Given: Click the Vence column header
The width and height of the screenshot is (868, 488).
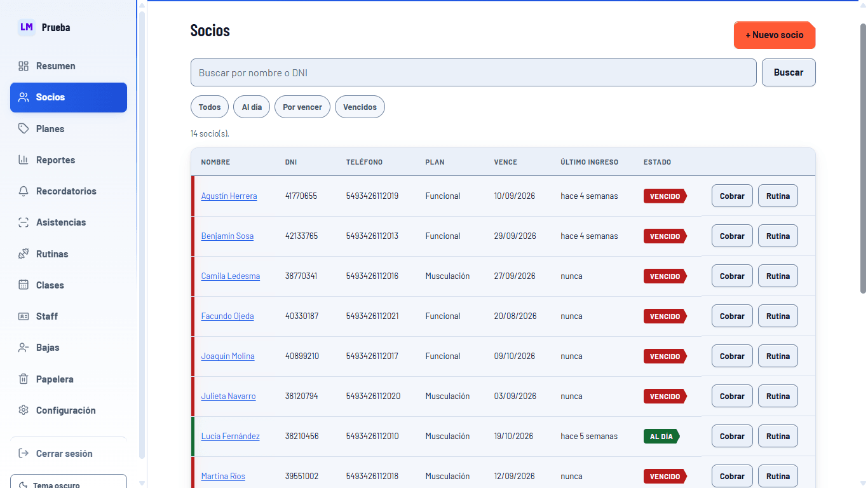Looking at the screenshot, I should [x=505, y=162].
